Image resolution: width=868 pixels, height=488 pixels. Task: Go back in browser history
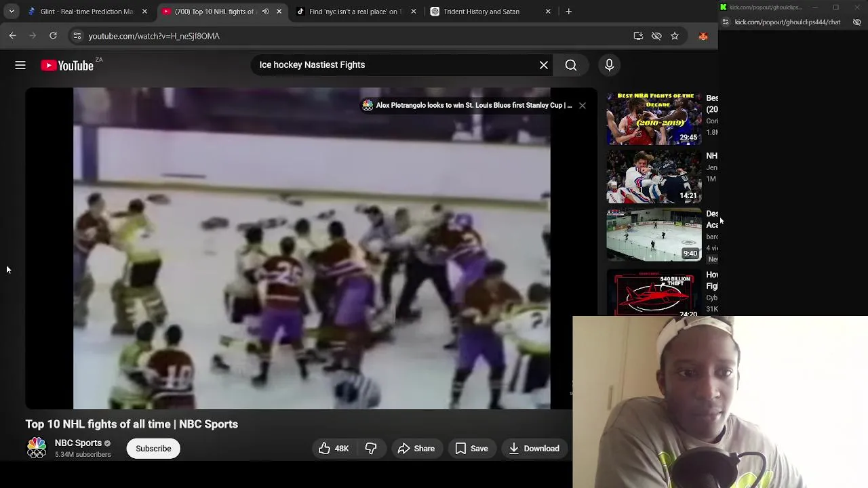pyautogui.click(x=13, y=36)
